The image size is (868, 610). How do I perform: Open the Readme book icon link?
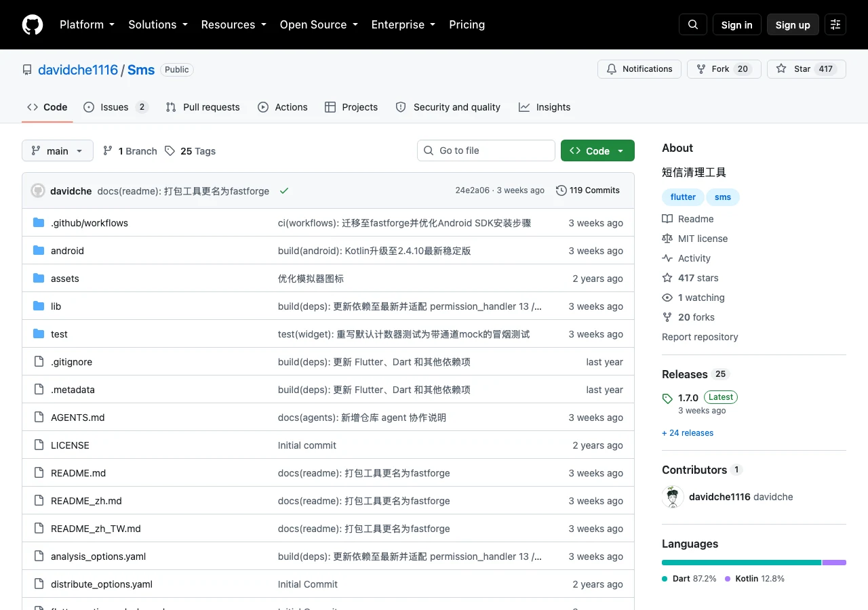[688, 219]
